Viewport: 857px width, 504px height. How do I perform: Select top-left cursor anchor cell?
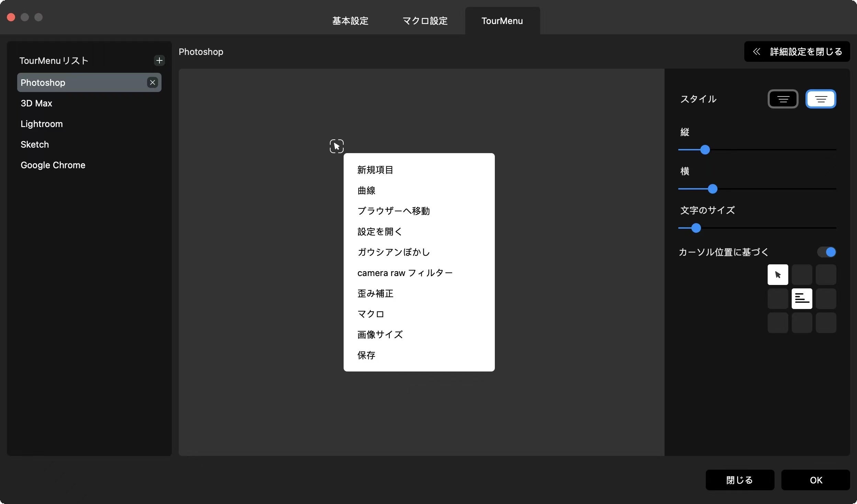(x=778, y=275)
